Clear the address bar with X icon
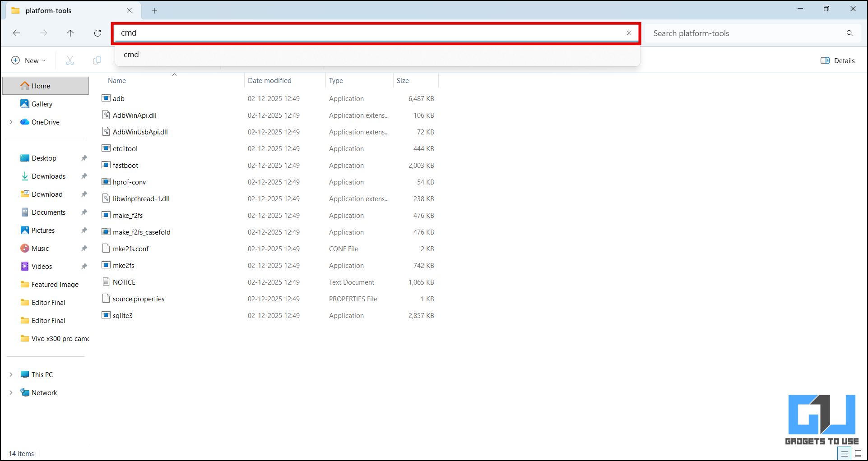The width and height of the screenshot is (868, 461). pyautogui.click(x=629, y=33)
